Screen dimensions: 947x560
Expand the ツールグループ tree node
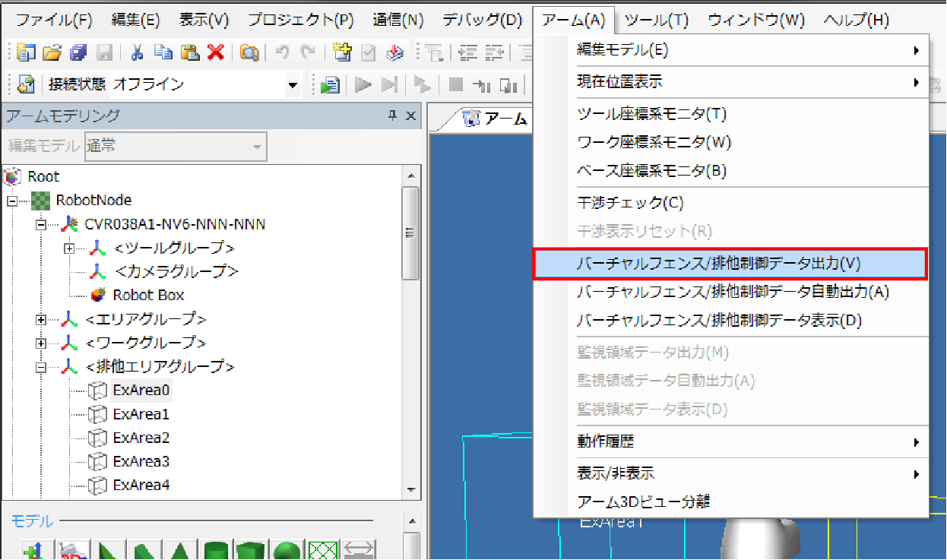[70, 248]
